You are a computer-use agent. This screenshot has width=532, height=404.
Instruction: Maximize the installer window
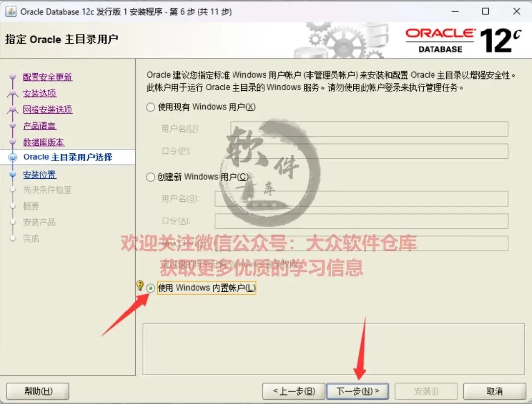pos(486,11)
